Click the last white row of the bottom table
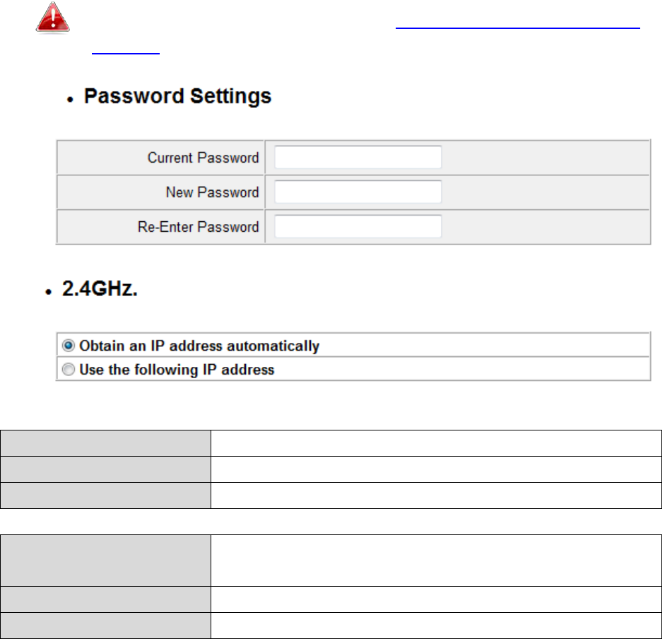Viewport: 672px width, 639px height. 436,626
